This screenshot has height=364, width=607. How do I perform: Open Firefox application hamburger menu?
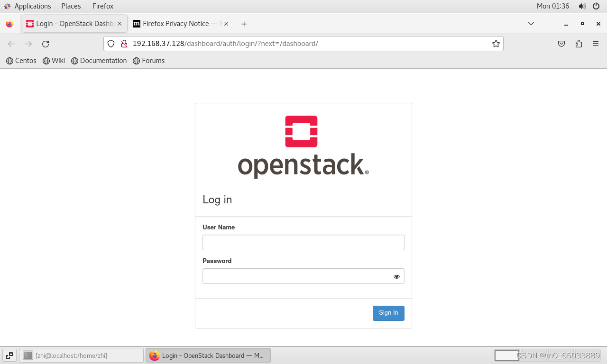click(596, 44)
